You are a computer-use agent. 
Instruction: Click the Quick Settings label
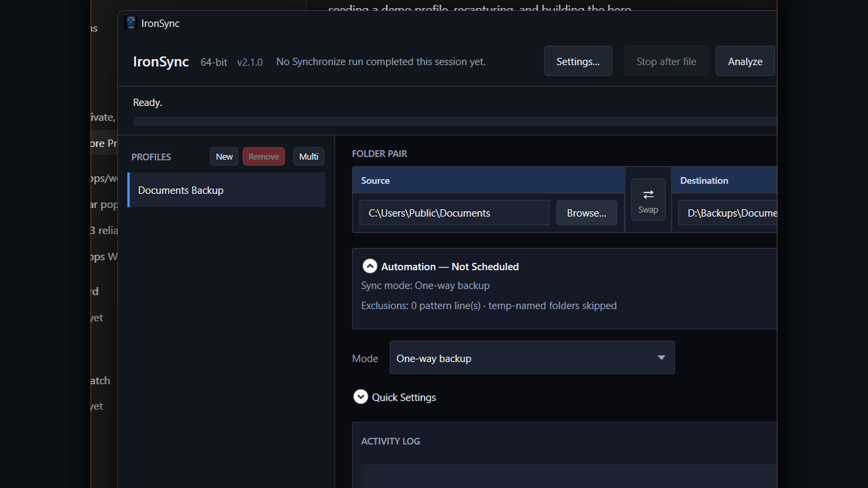click(404, 397)
